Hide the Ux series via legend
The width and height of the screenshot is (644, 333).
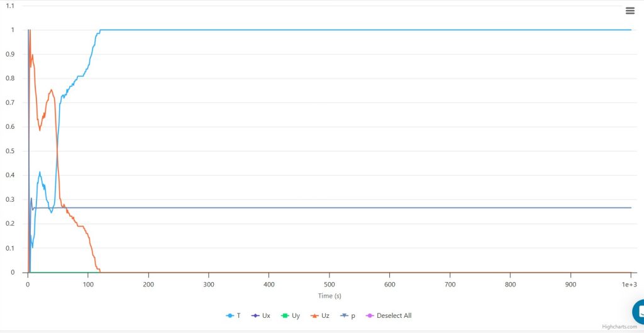click(x=261, y=315)
